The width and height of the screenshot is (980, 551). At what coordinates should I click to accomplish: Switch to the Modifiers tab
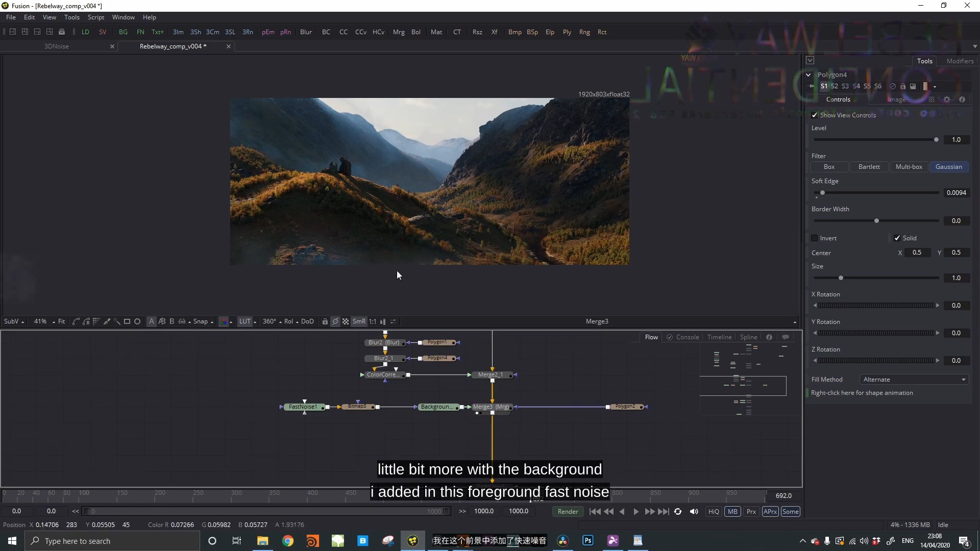coord(960,61)
